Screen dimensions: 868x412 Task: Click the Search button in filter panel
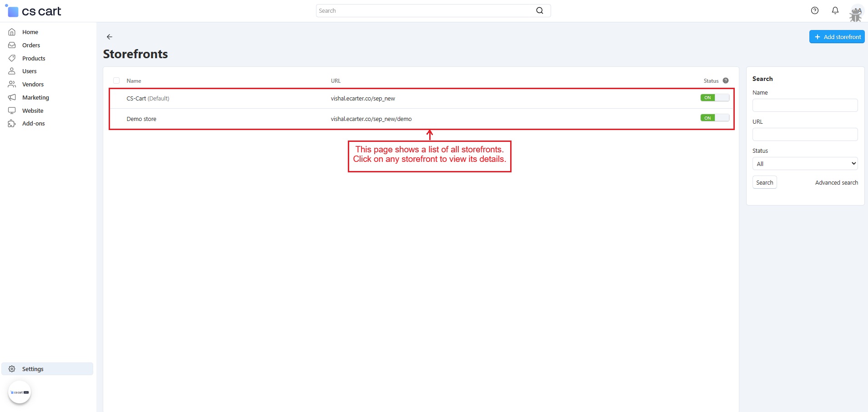pyautogui.click(x=764, y=182)
